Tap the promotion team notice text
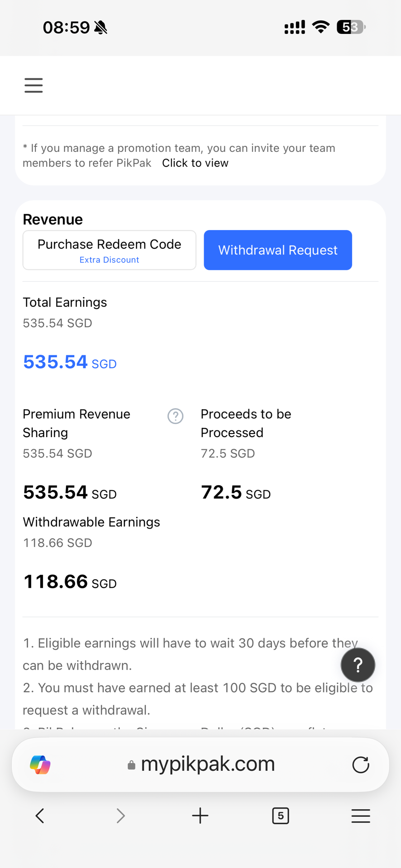 tap(179, 156)
